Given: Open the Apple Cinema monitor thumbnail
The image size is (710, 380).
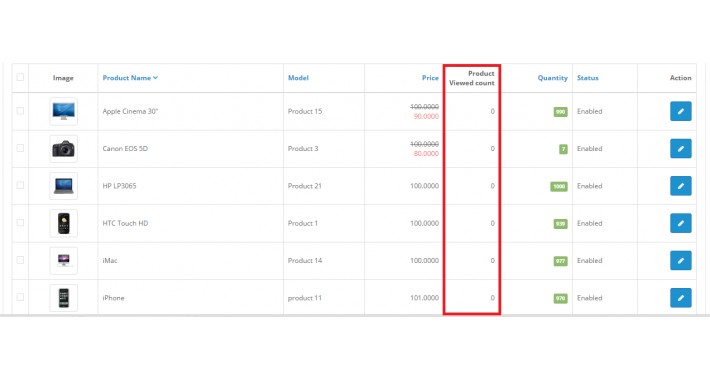Looking at the screenshot, I should [63, 111].
